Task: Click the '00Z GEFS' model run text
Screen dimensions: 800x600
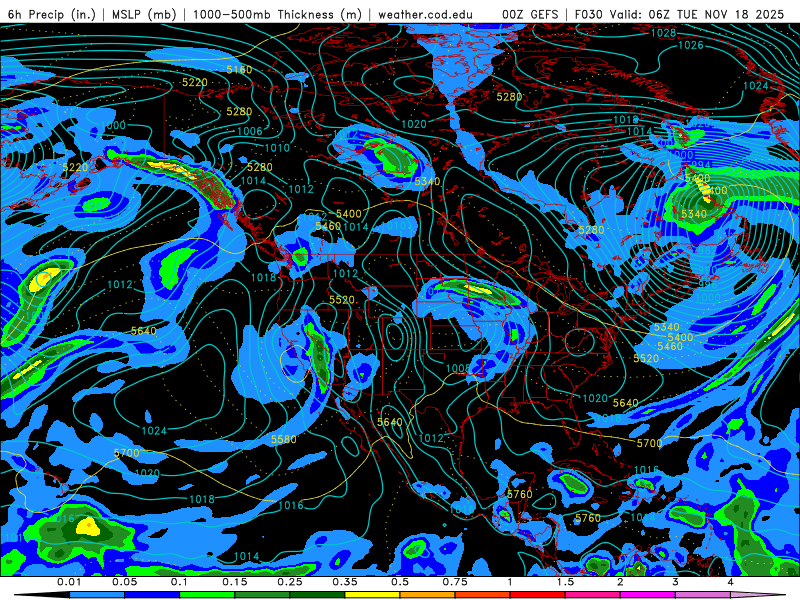Action: (530, 14)
